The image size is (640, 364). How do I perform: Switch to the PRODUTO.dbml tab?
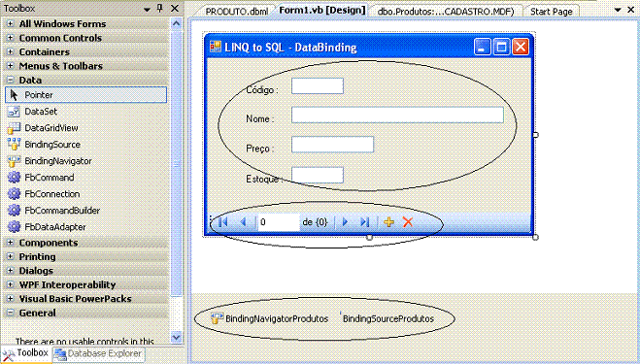tap(237, 12)
